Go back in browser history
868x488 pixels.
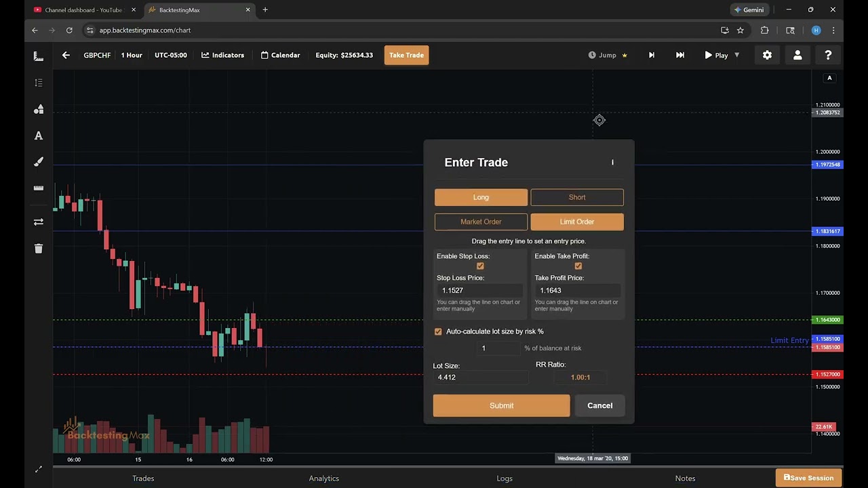(35, 30)
